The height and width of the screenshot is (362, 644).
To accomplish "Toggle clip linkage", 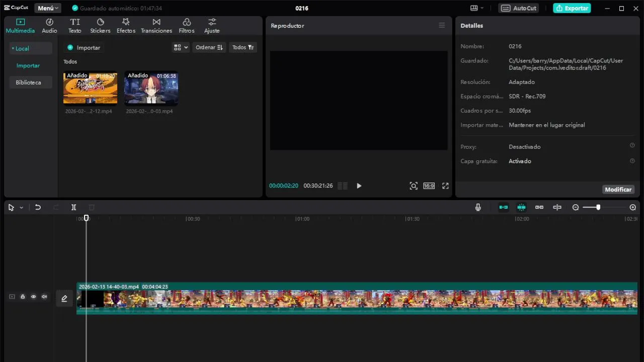I will 539,207.
